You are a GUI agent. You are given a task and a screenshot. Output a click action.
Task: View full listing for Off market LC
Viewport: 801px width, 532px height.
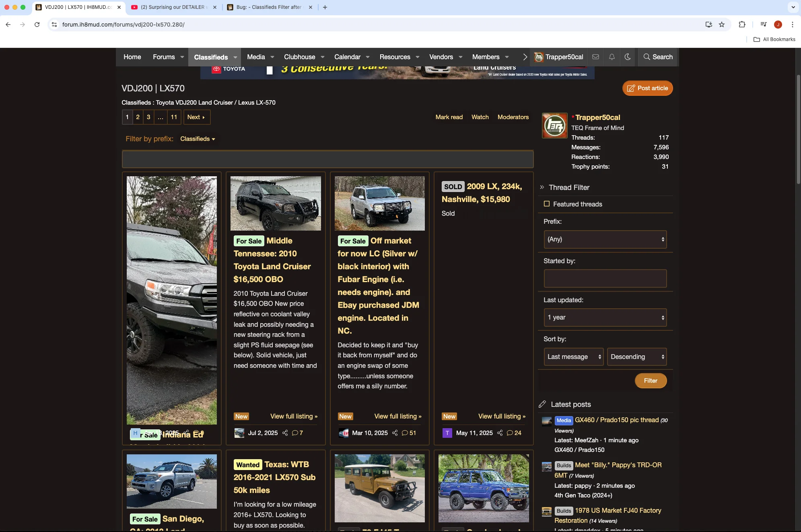click(x=397, y=416)
